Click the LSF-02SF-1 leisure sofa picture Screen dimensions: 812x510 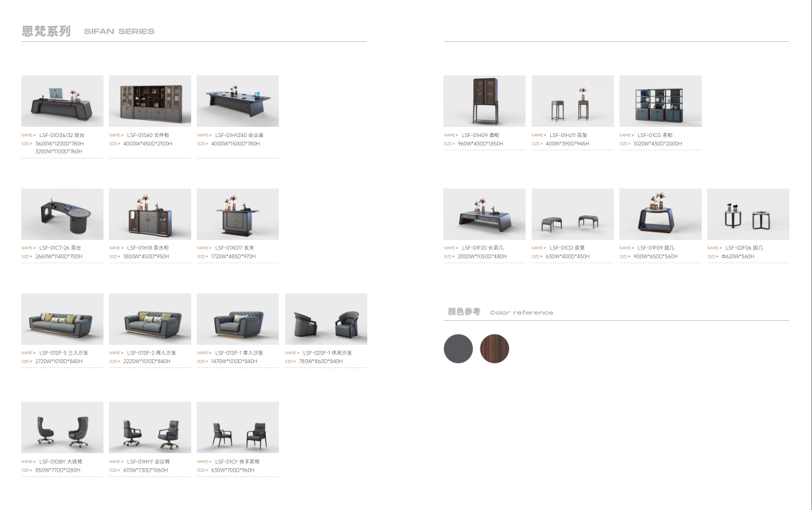326,319
